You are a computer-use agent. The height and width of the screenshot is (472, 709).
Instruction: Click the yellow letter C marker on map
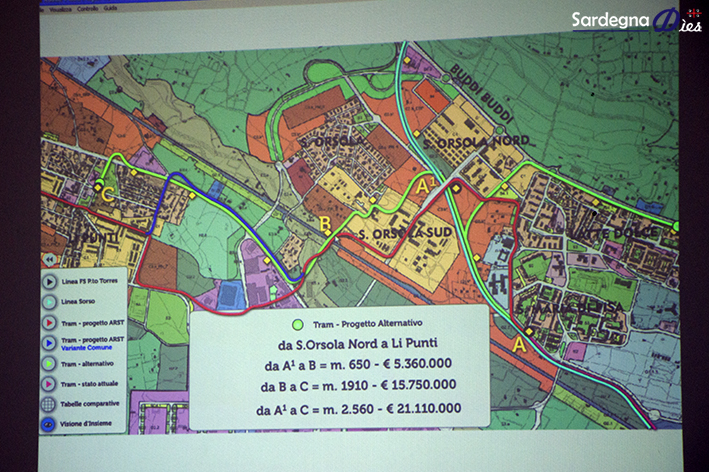click(109, 196)
